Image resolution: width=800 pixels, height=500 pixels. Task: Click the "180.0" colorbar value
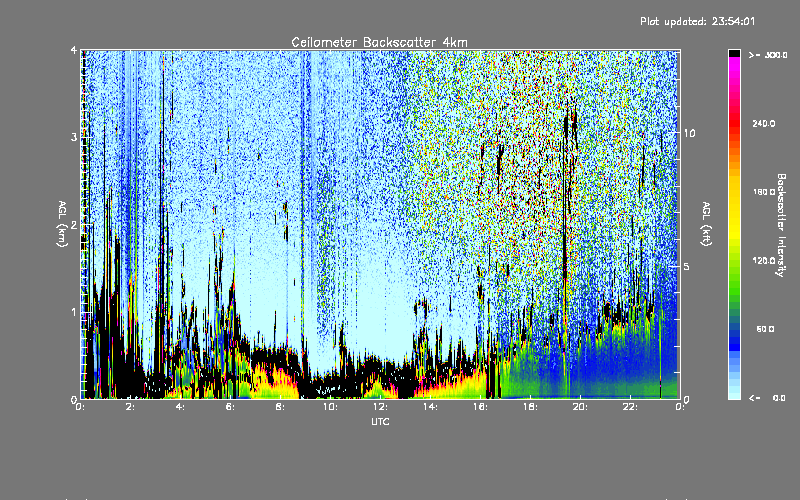pyautogui.click(x=764, y=192)
